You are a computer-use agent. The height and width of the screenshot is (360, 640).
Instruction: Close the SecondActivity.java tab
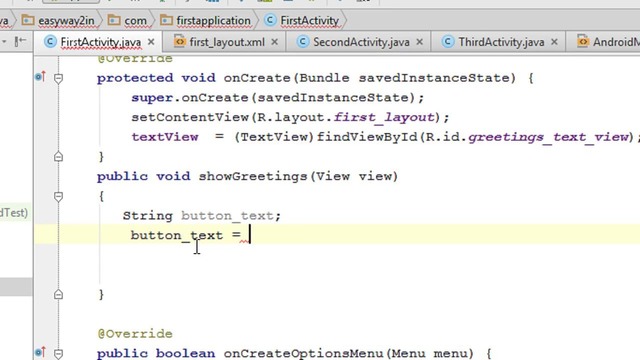click(x=420, y=42)
